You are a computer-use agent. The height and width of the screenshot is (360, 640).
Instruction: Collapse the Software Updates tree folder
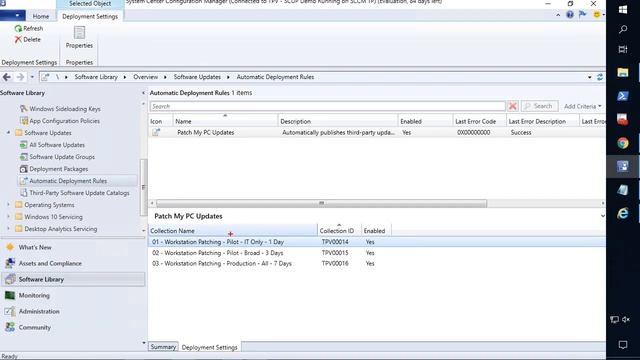[x=8, y=133]
